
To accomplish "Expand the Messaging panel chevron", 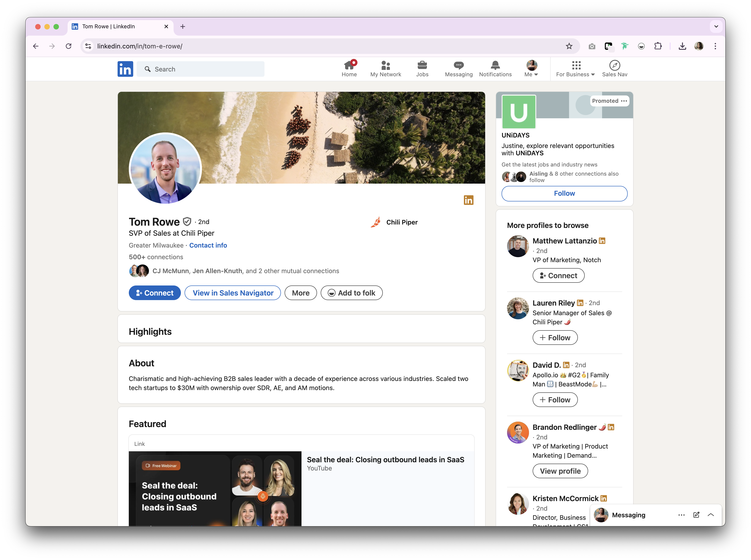I will click(711, 515).
